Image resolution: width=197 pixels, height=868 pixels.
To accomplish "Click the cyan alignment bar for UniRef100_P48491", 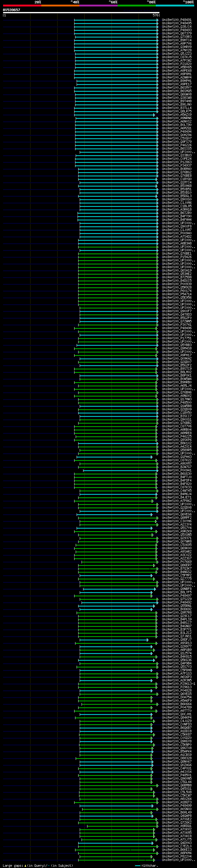I will coord(116,20).
